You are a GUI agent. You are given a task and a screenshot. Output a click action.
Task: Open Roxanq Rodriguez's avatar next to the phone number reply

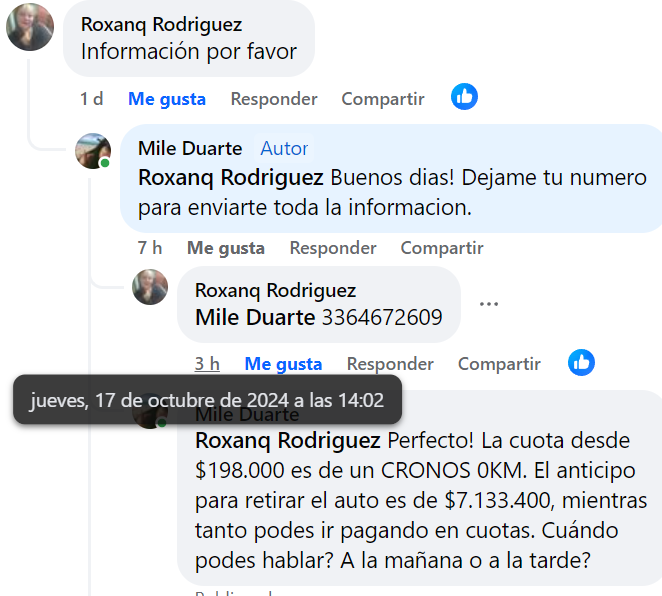[x=150, y=287]
